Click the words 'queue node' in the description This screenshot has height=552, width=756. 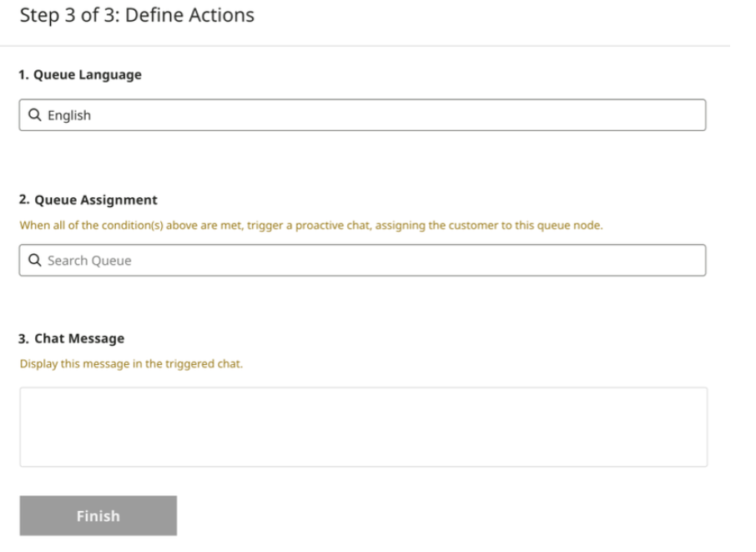576,225
